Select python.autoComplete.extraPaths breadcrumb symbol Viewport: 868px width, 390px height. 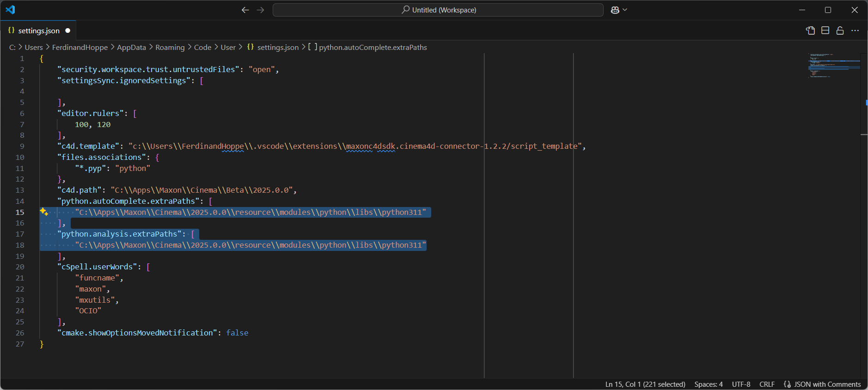368,47
